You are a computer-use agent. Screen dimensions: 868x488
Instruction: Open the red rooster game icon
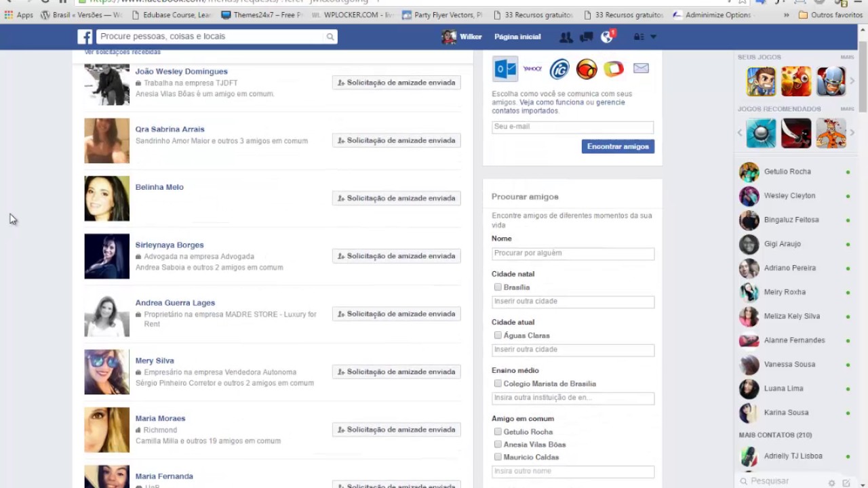[796, 81]
